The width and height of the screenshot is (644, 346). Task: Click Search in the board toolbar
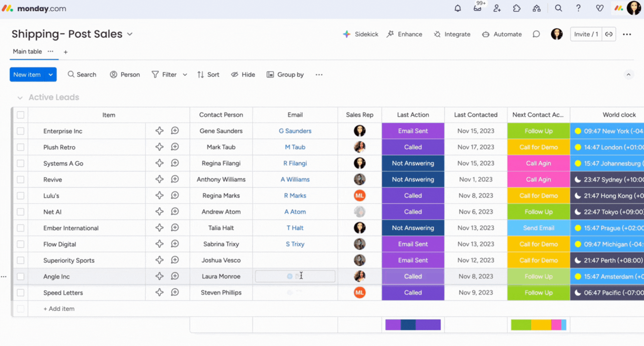coord(82,75)
